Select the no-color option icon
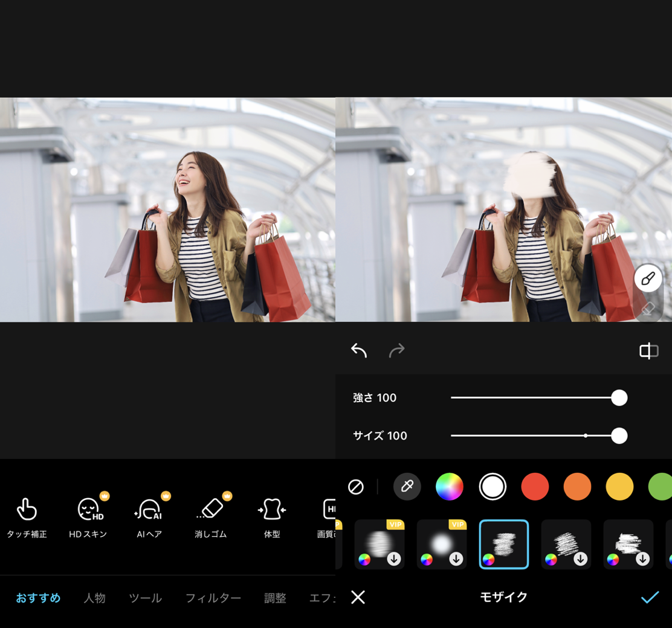 point(356,487)
